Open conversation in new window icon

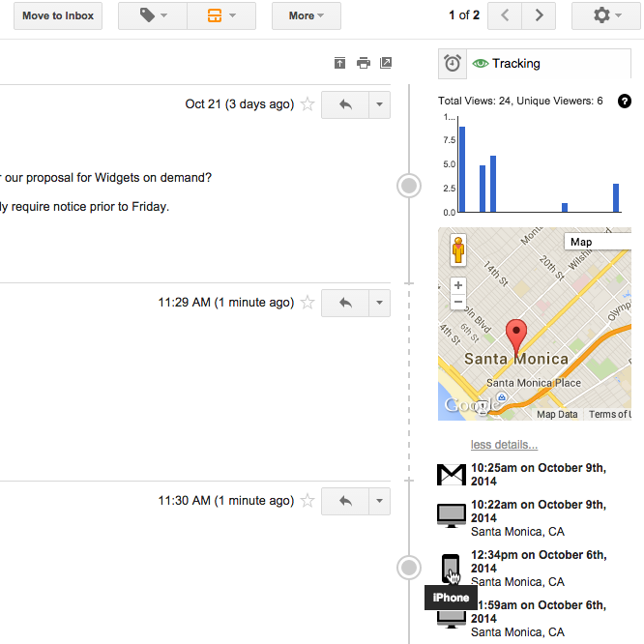[386, 64]
